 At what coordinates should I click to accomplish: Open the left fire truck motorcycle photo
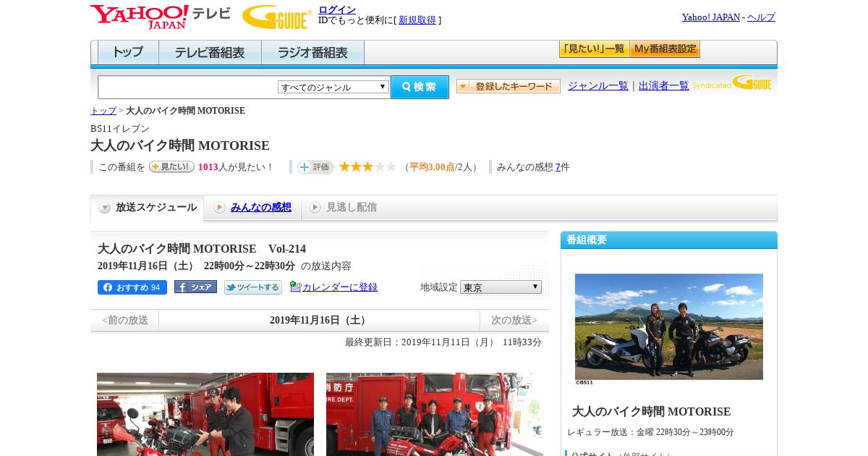[205, 414]
